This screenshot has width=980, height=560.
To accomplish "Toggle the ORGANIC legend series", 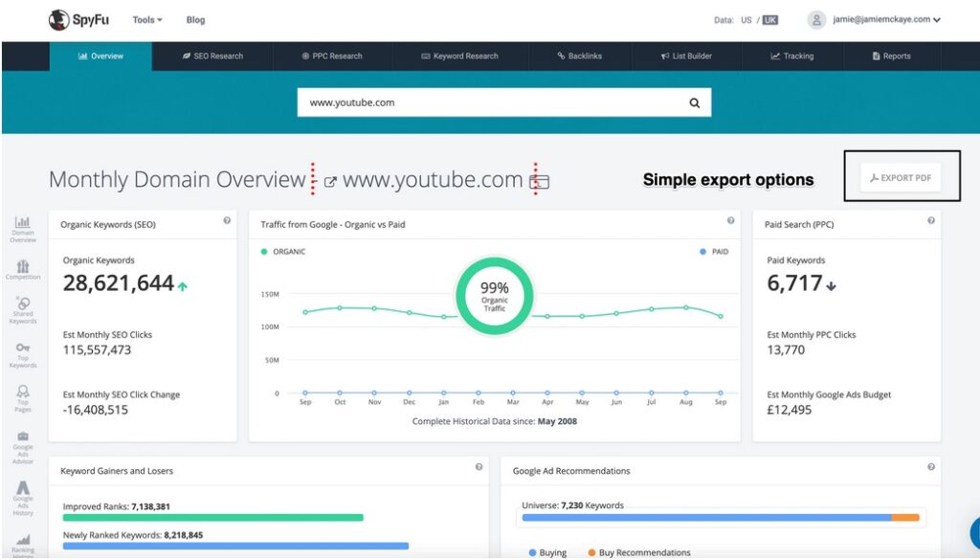I will [x=283, y=252].
